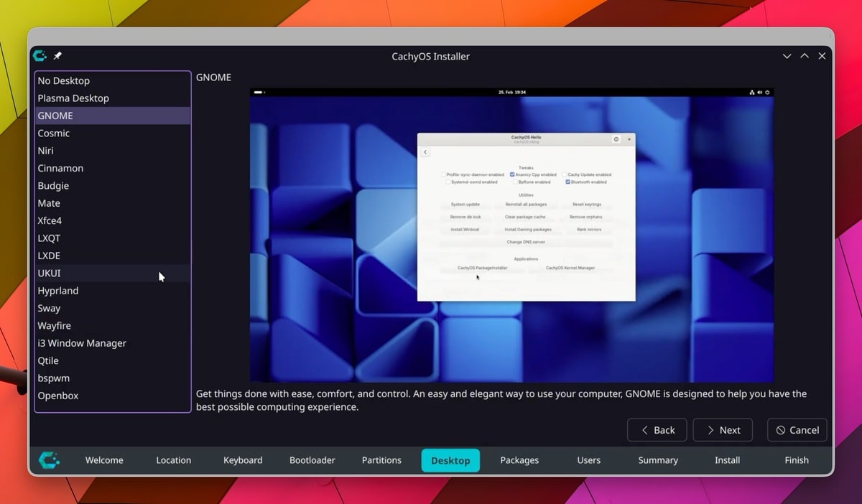The height and width of the screenshot is (504, 862).
Task: Minimize the CachyOS Installer window
Action: 787,56
